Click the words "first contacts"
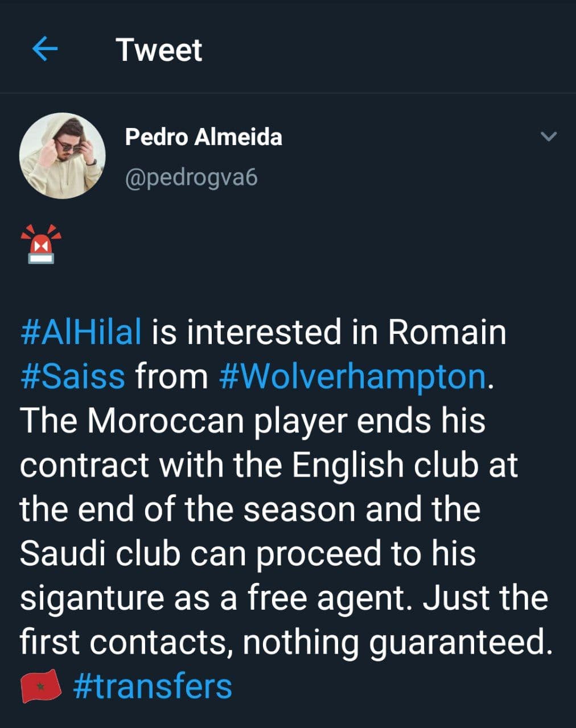 (126, 642)
